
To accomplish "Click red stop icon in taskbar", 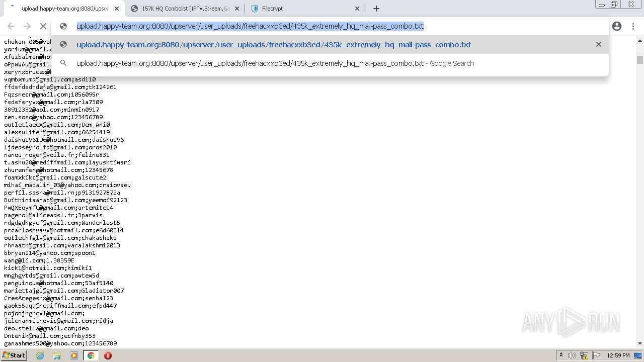I will pyautogui.click(x=108, y=355).
